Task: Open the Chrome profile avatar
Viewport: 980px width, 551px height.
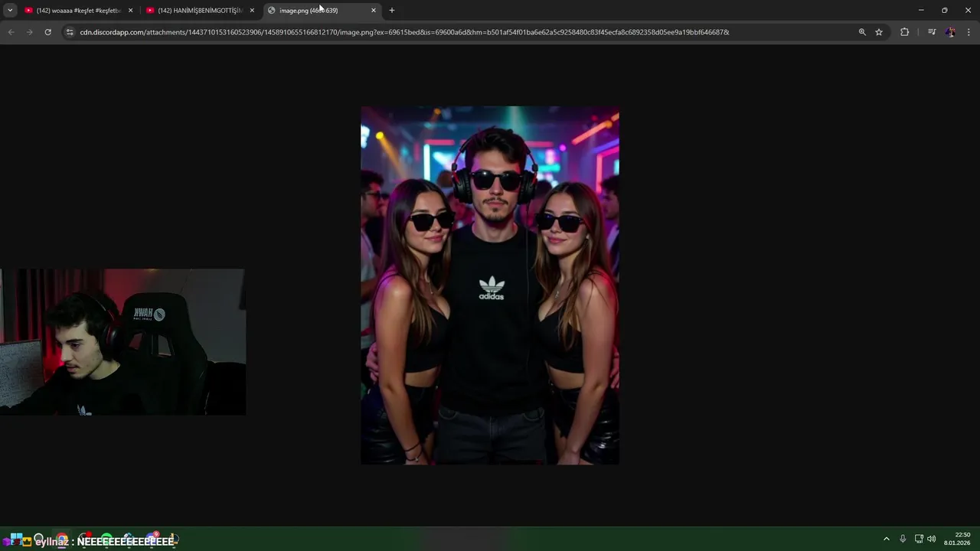Action: [950, 32]
